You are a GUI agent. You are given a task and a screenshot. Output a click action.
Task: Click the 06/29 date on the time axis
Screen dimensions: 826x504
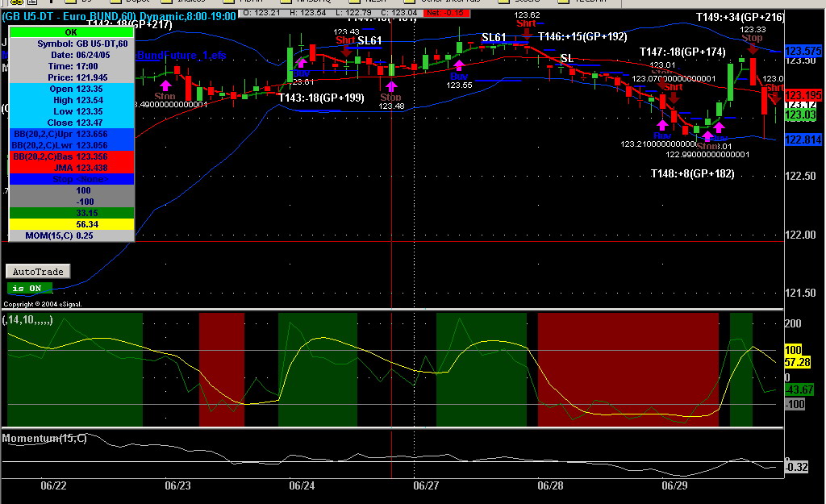coord(674,486)
